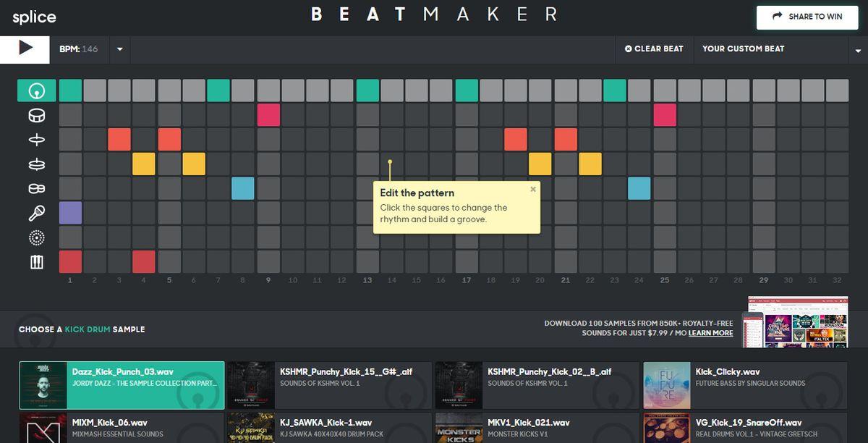This screenshot has height=443, width=868.
Task: Select the MKV1_Kick_021.wav sample
Action: [537, 428]
